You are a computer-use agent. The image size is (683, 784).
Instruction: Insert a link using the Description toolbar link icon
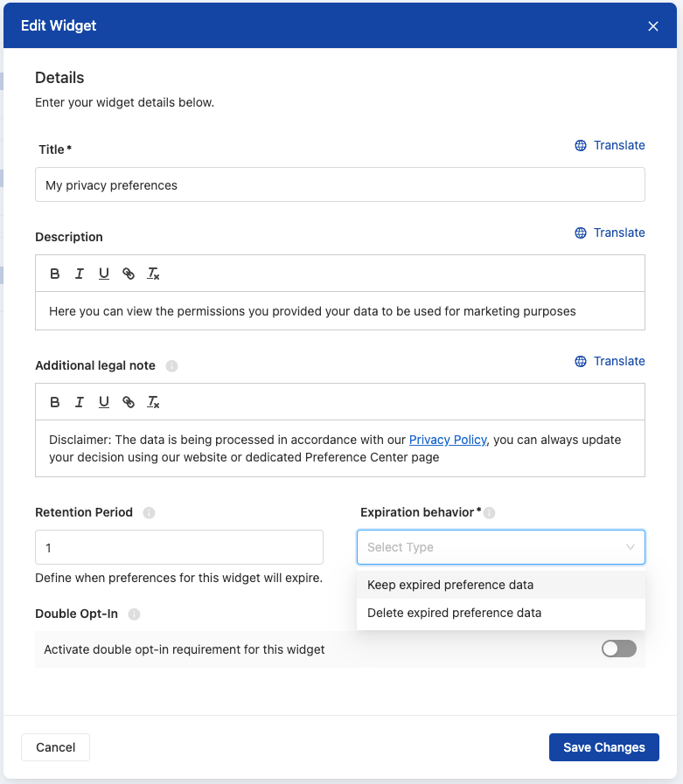(x=129, y=273)
